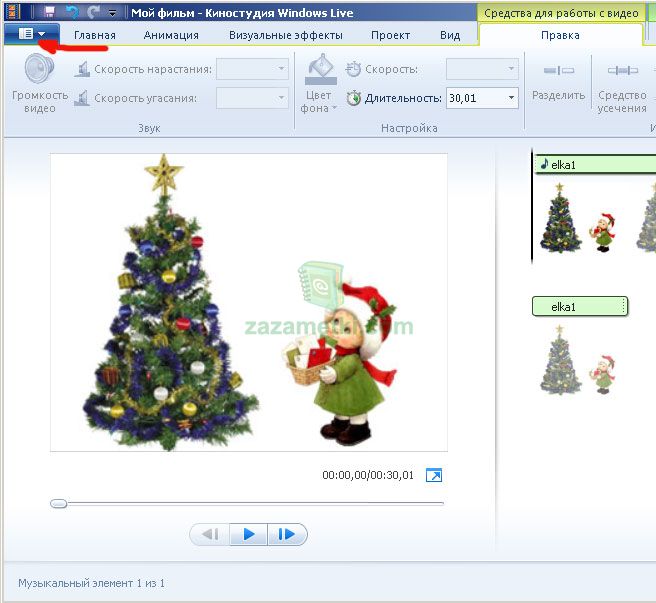Expand the Цвет фона dropdown arrow
Image resolution: width=656 pixels, height=603 pixels.
(335, 108)
